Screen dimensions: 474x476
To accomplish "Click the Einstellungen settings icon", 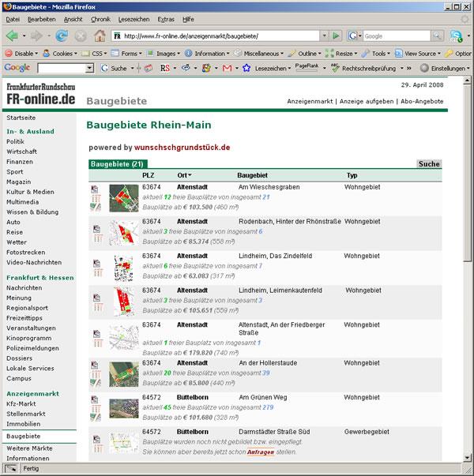I will [424, 69].
